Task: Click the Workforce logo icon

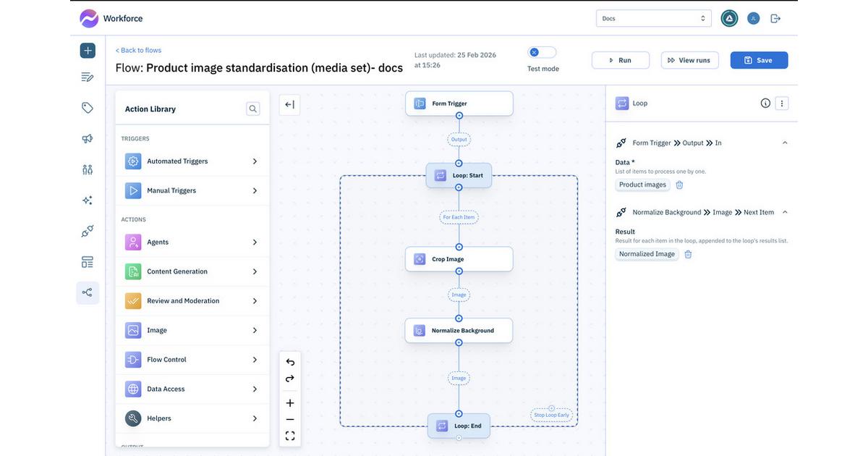Action: click(x=88, y=18)
